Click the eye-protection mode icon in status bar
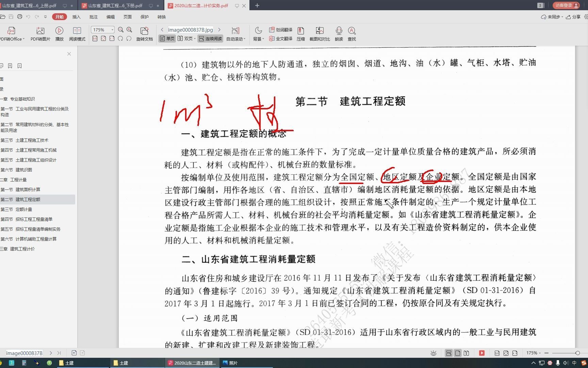Viewport: 588px width, 368px height. tap(433, 353)
